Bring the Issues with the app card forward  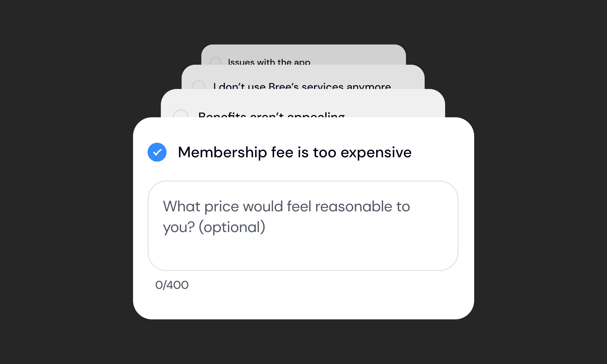pyautogui.click(x=303, y=54)
